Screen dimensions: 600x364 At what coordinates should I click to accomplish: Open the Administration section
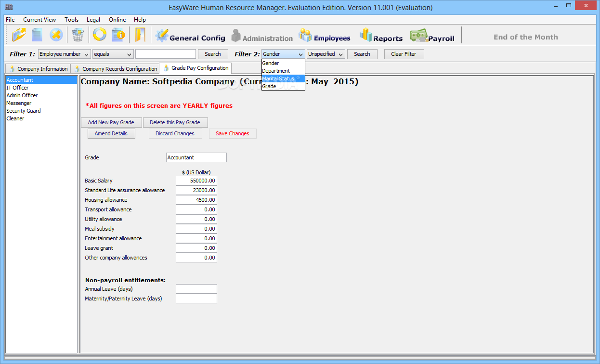click(262, 37)
